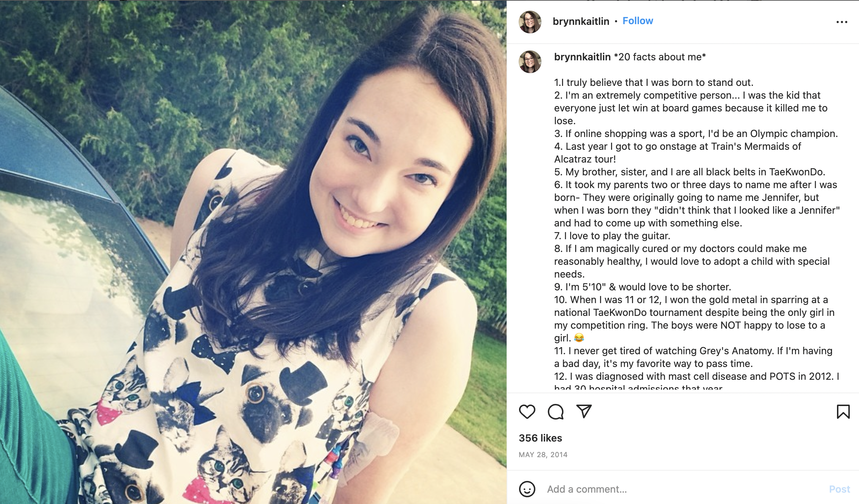The image size is (859, 504).
Task: Click the main selfie photo
Action: (253, 252)
